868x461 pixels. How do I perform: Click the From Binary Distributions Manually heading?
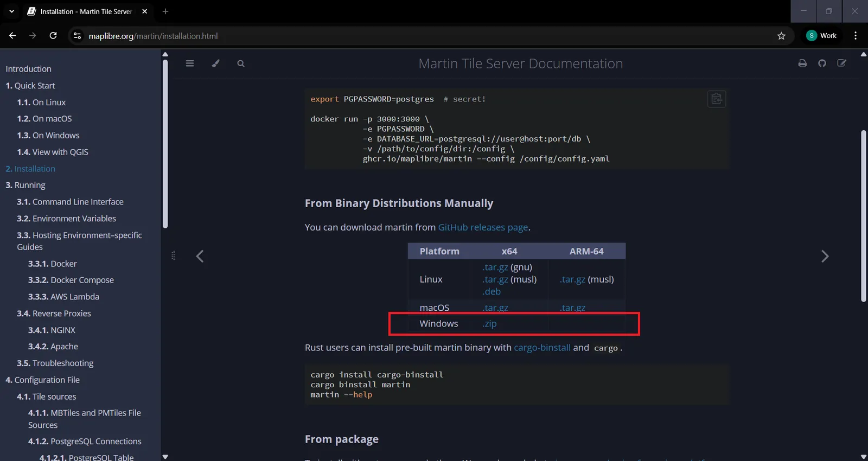[x=399, y=203]
